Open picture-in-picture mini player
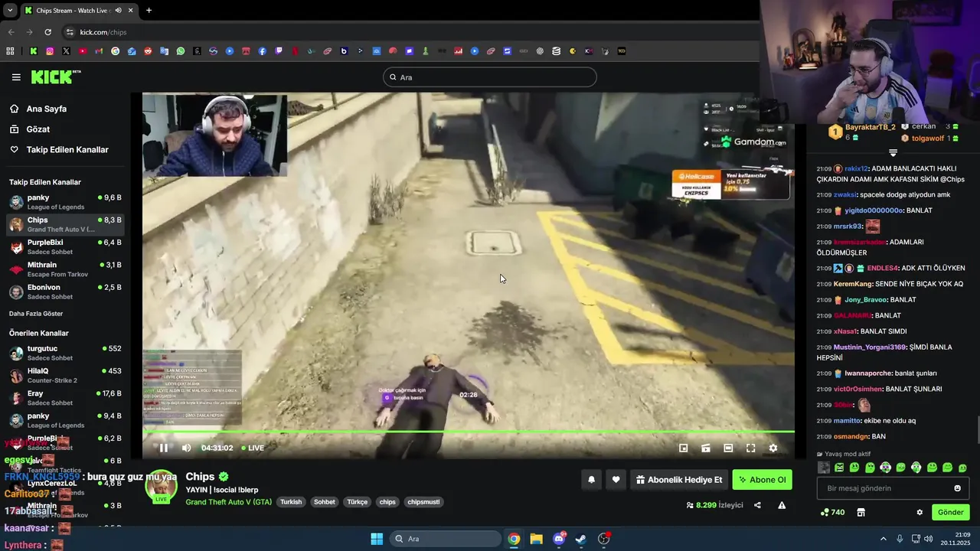Screen dimensions: 980x551 pyautogui.click(x=683, y=448)
